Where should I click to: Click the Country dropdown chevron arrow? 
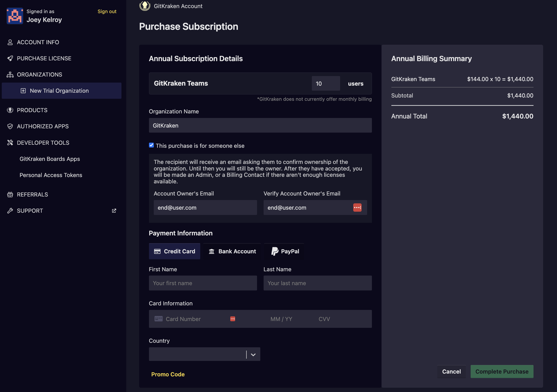[x=253, y=355]
